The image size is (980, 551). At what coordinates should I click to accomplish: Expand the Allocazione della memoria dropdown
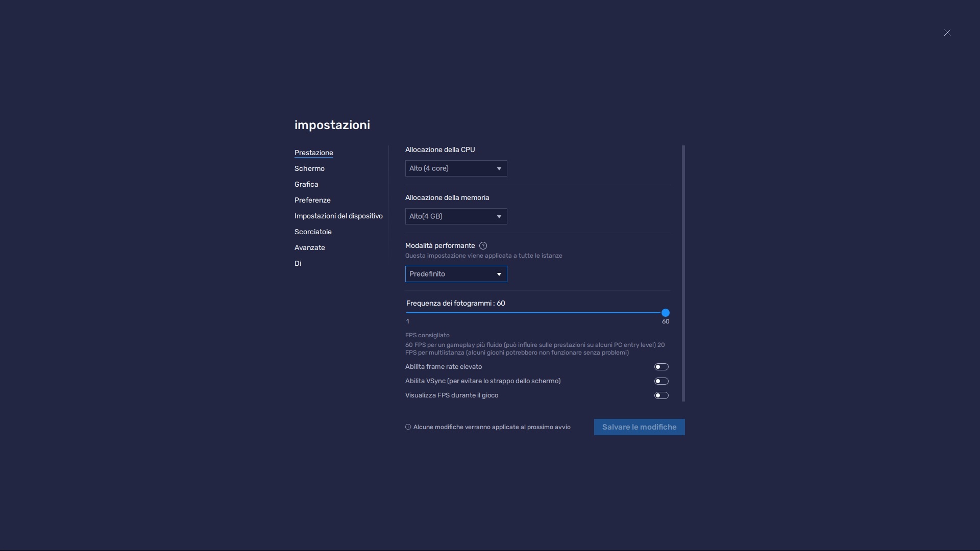pos(456,216)
